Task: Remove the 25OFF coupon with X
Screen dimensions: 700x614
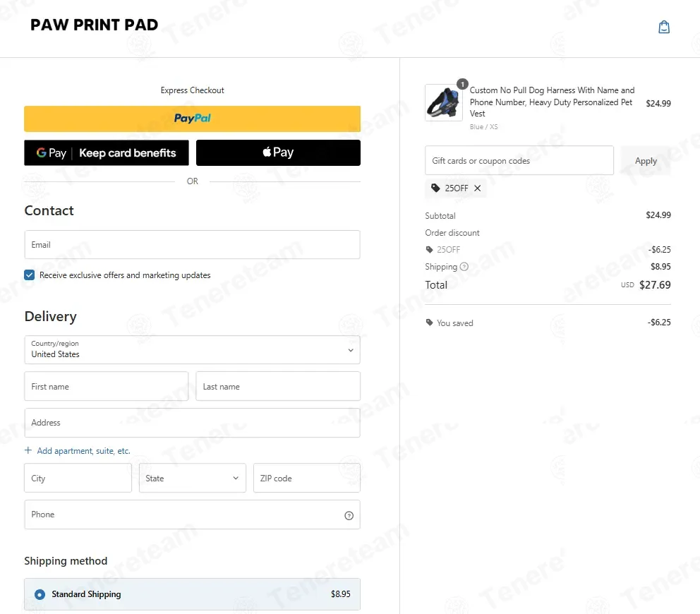Action: point(477,188)
